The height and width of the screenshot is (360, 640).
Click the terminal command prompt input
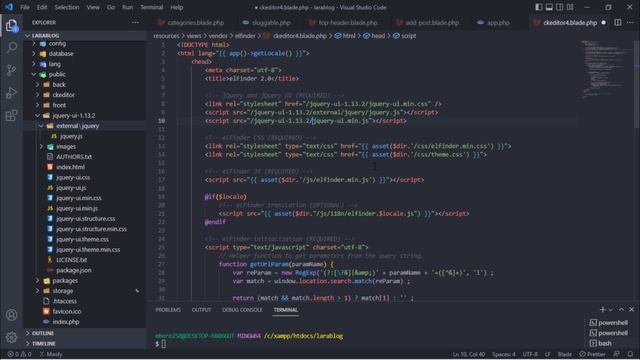point(164,344)
